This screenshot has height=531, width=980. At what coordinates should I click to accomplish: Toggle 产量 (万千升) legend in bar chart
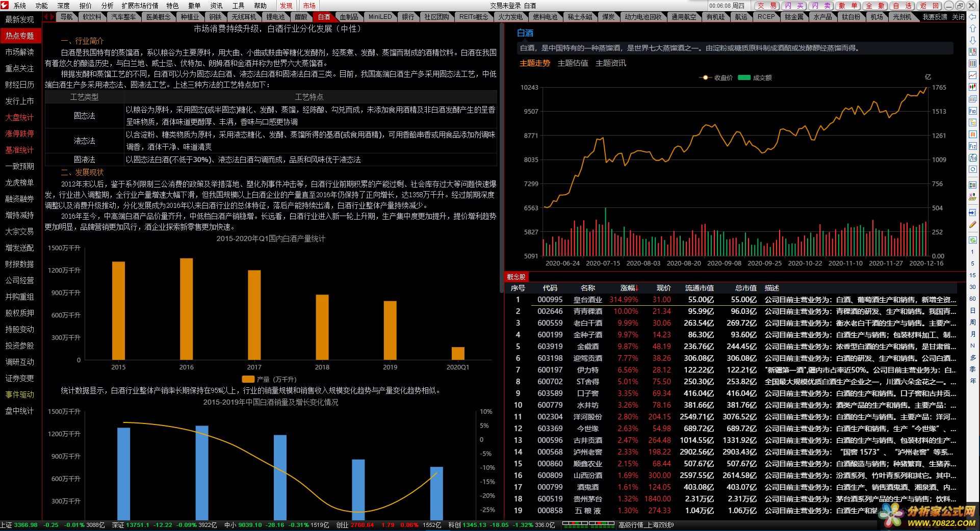pos(269,379)
